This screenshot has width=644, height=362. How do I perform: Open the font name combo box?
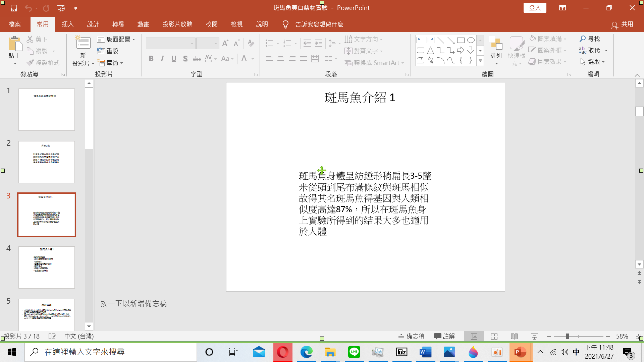pyautogui.click(x=170, y=43)
